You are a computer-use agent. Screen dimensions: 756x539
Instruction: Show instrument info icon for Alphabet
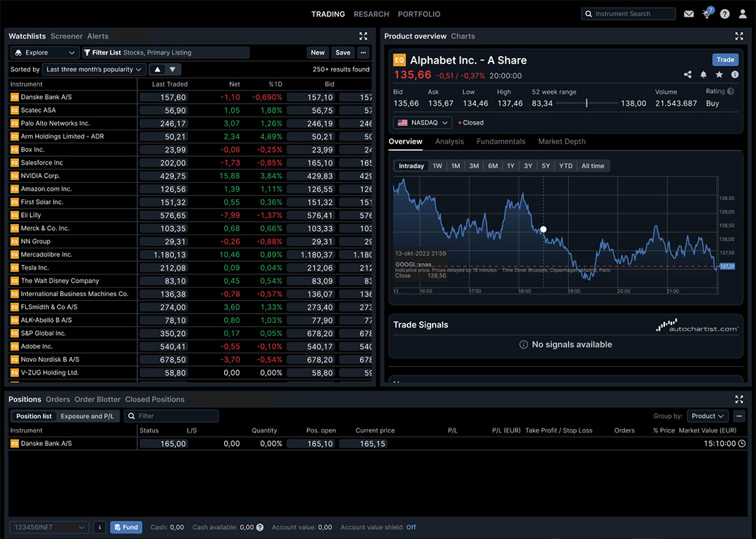(x=735, y=74)
